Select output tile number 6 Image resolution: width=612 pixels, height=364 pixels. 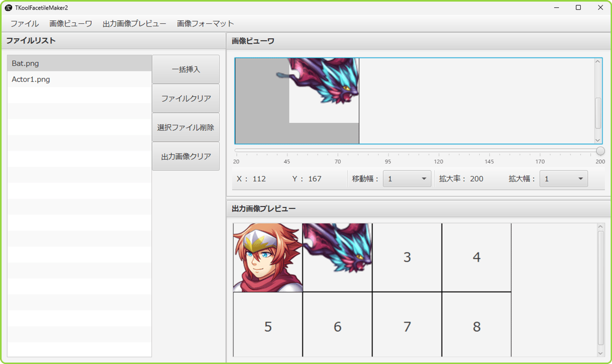[337, 325]
